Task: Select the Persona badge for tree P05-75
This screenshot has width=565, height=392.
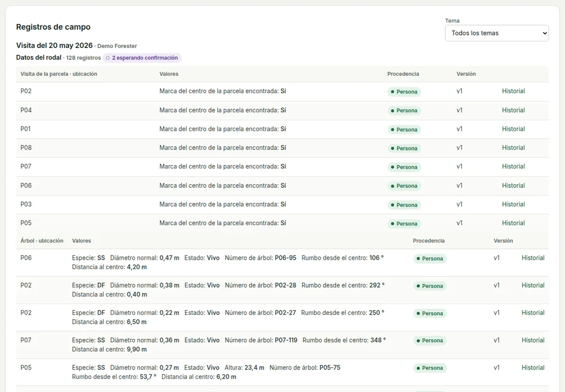Action: pyautogui.click(x=430, y=368)
